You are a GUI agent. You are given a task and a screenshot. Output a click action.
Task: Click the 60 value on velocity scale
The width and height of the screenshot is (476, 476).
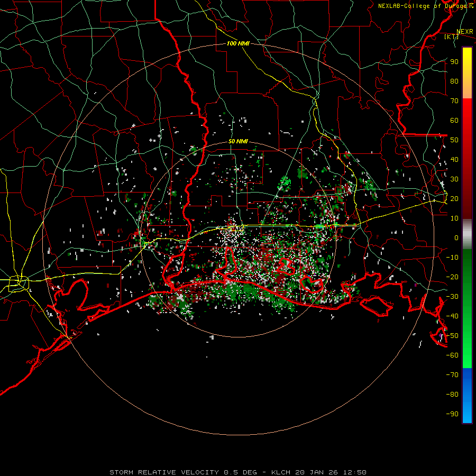tap(454, 120)
